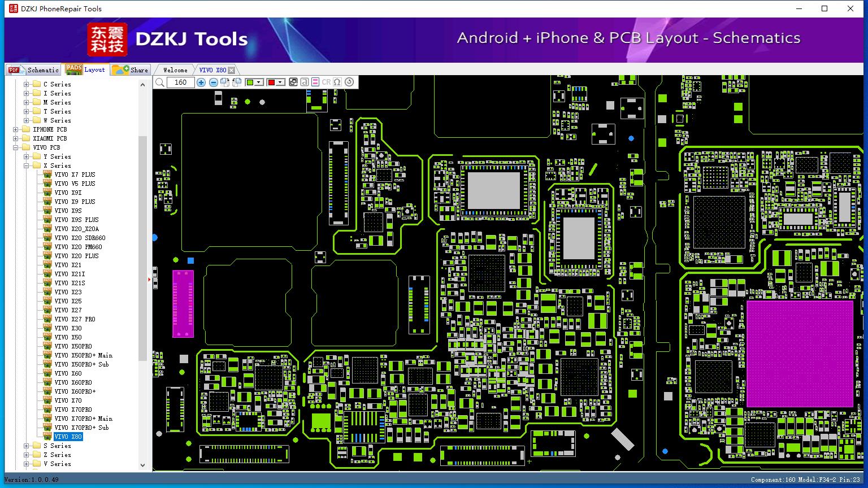Expand the M Series folder
Image resolution: width=868 pixels, height=488 pixels.
(x=26, y=102)
